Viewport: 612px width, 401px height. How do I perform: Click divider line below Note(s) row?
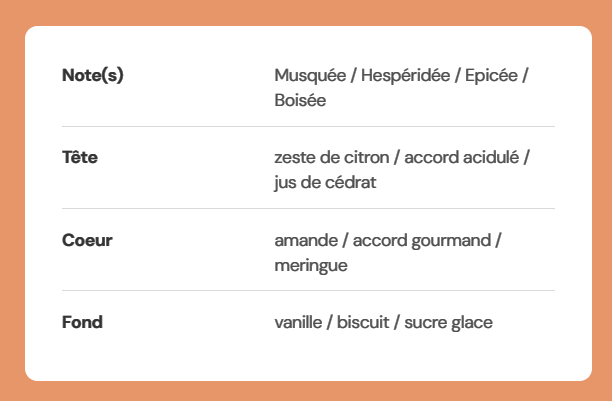308,127
